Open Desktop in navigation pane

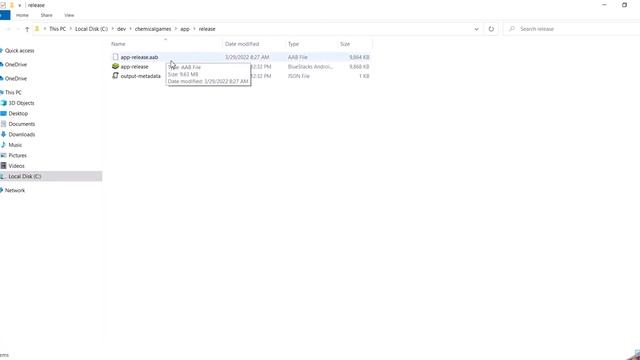point(18,113)
